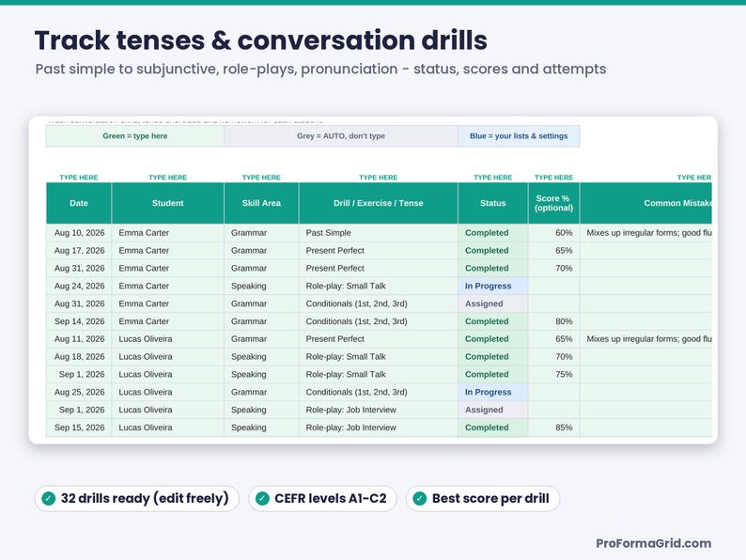Click the Status column header
The width and height of the screenshot is (746, 560).
[x=493, y=203]
